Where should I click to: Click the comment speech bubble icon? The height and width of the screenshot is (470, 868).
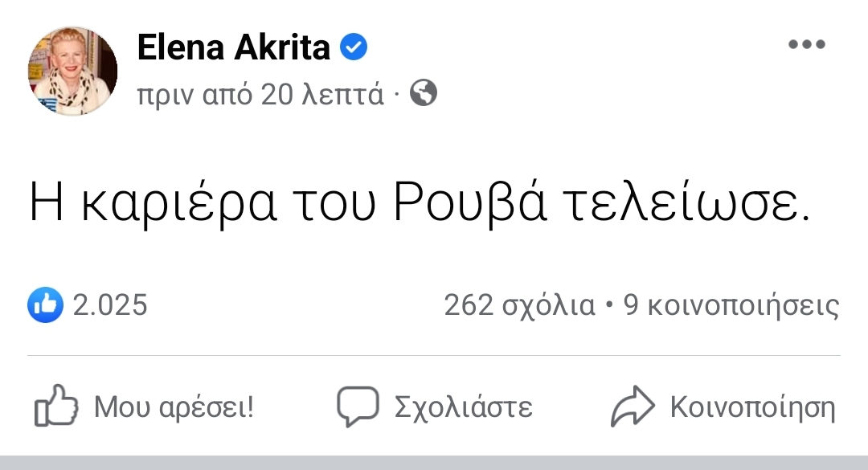pos(358,407)
